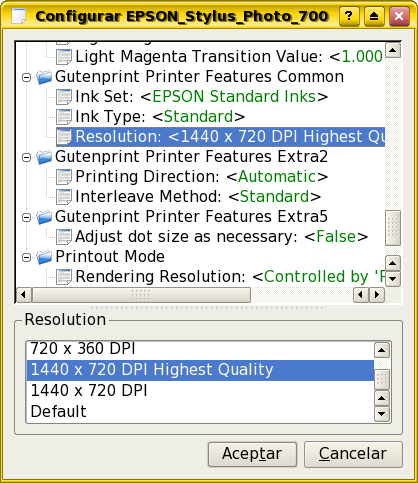Click the icon beside Rendering Resolution

click(x=63, y=277)
